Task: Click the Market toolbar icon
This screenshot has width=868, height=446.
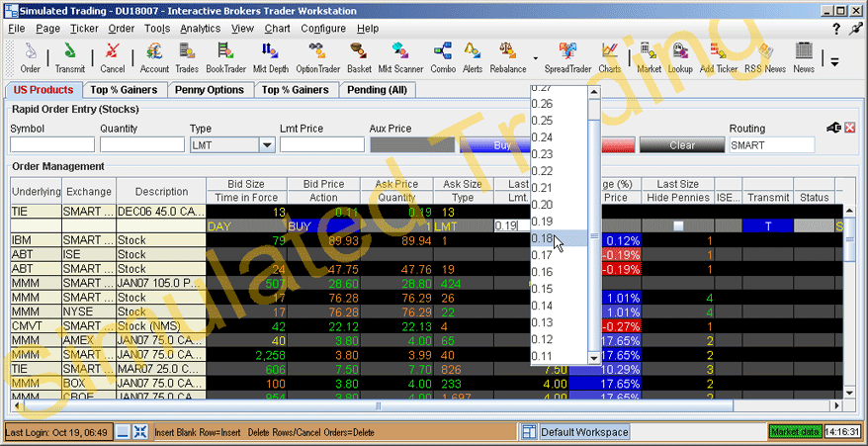Action: 649,57
